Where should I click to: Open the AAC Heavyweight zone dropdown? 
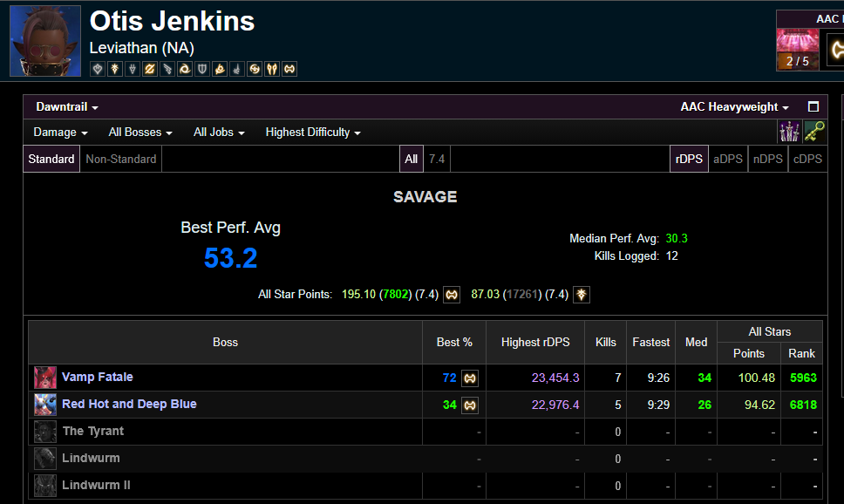tap(735, 106)
